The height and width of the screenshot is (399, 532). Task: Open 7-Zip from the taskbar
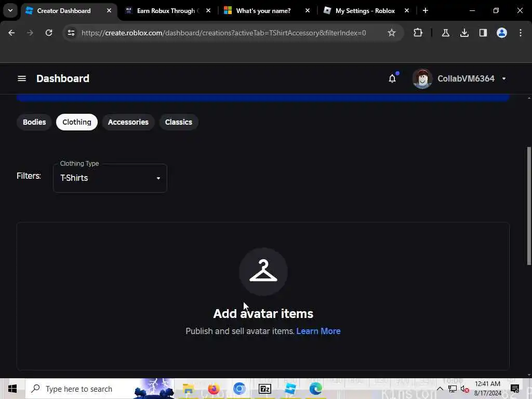click(264, 389)
